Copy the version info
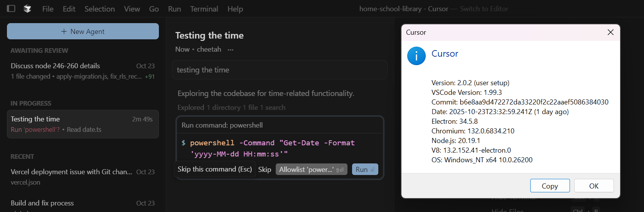Viewport: 644px width, 212px height. [x=550, y=186]
